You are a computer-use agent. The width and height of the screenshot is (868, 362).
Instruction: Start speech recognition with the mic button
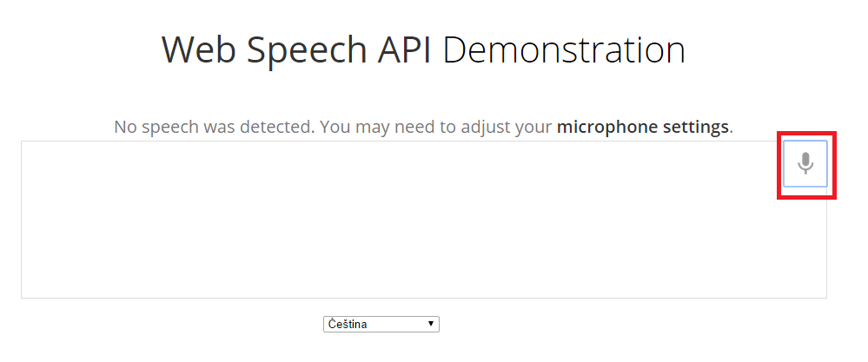(x=805, y=163)
